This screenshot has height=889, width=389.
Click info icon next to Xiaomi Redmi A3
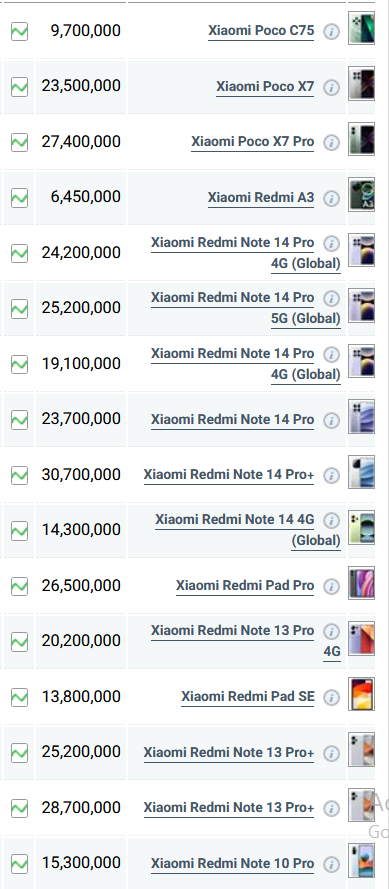[x=331, y=198]
